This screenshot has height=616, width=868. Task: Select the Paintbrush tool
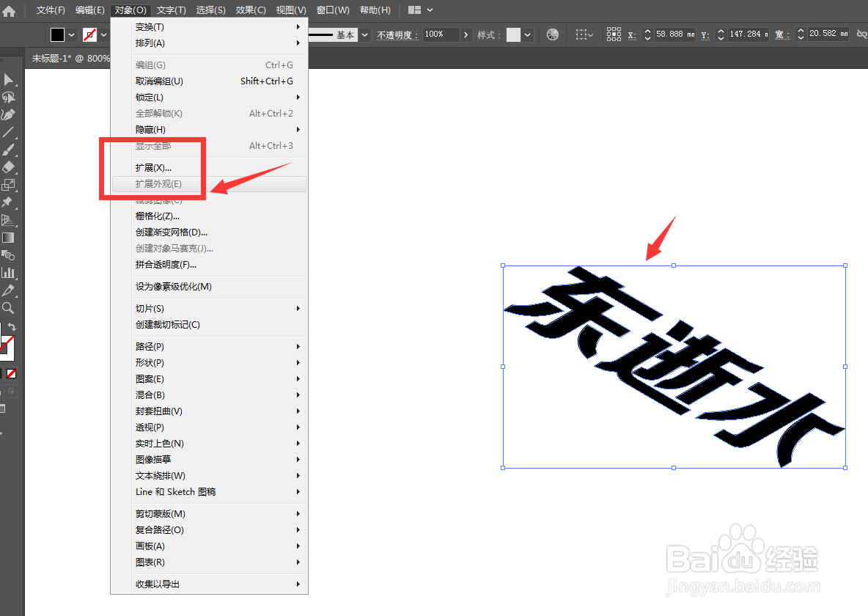tap(8, 150)
